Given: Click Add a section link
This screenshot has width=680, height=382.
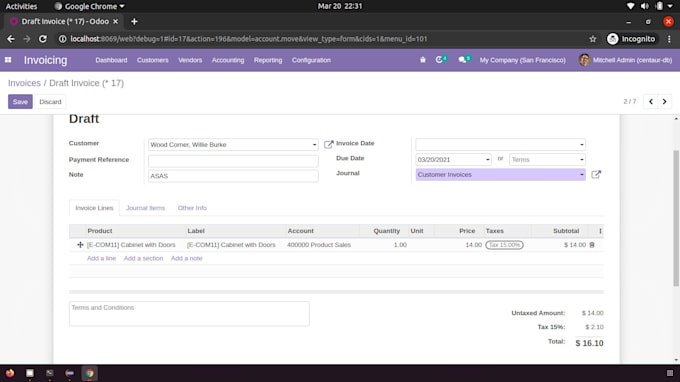Looking at the screenshot, I should (x=143, y=258).
